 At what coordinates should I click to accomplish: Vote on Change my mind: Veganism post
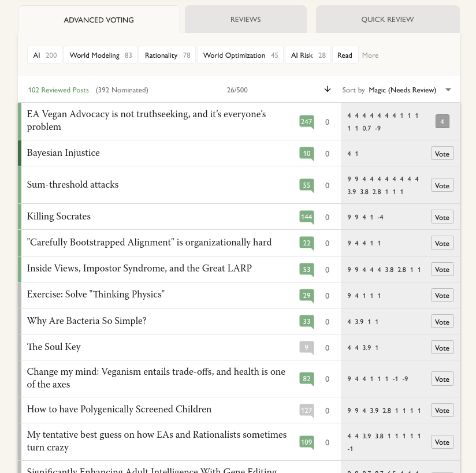(x=442, y=379)
